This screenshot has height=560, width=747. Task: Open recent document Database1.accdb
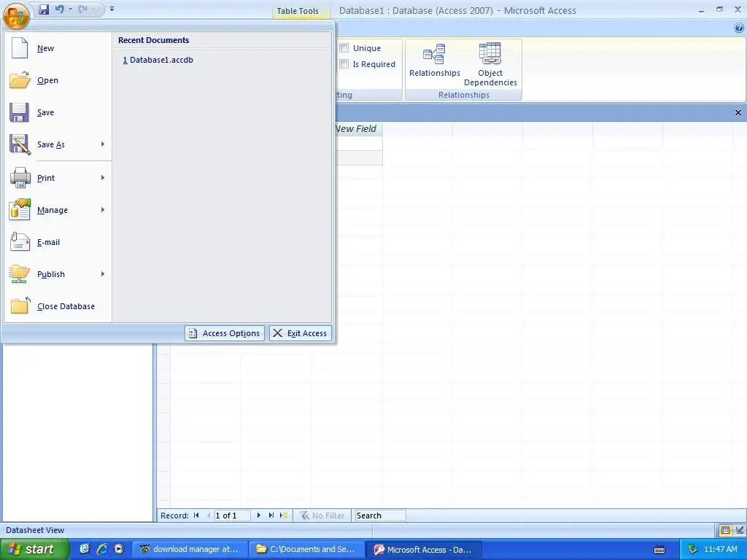point(158,60)
